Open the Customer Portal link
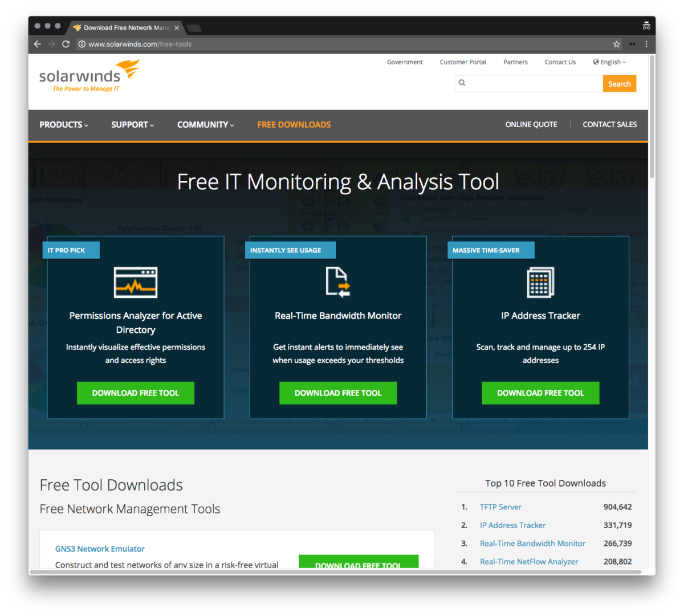Screen dimensions: 684x616 463,62
